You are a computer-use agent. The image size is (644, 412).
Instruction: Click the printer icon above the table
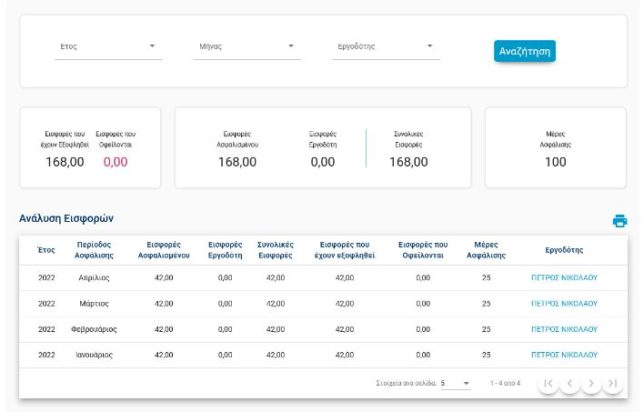619,221
